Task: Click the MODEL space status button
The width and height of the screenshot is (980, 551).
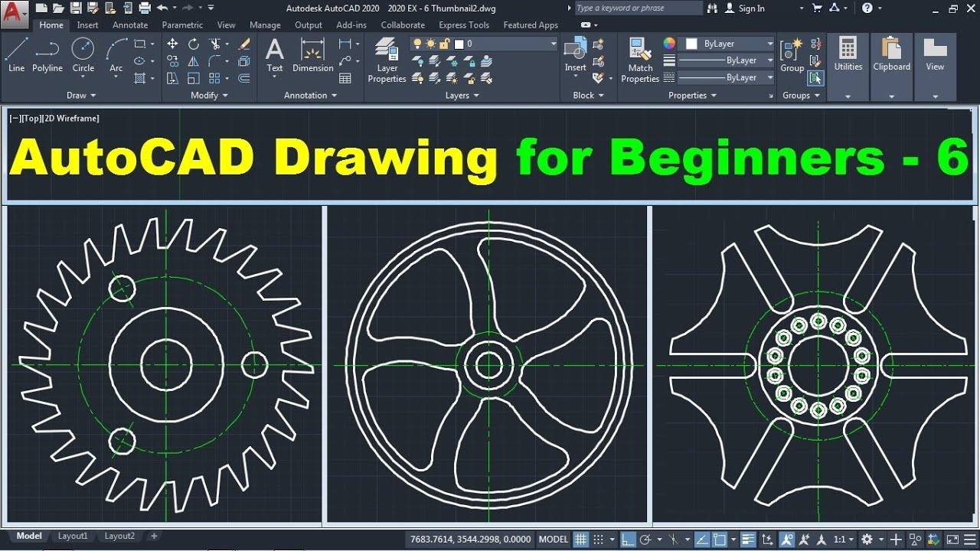Action: tap(554, 540)
